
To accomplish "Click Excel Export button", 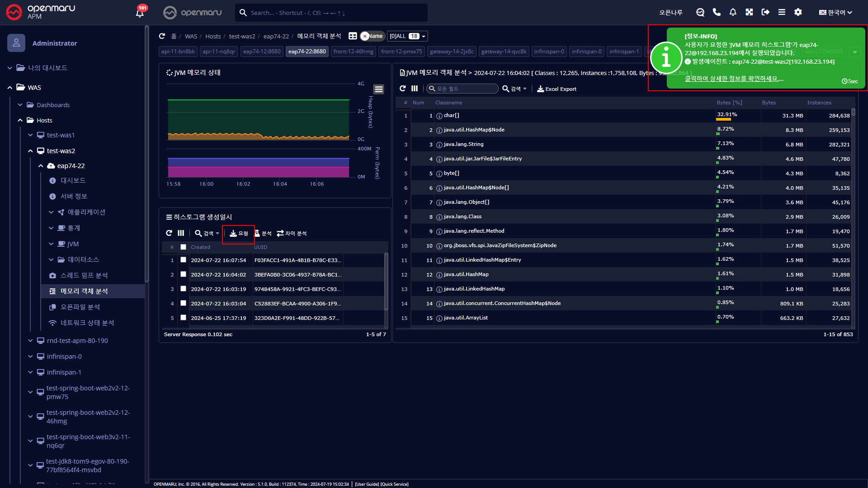I will (557, 89).
